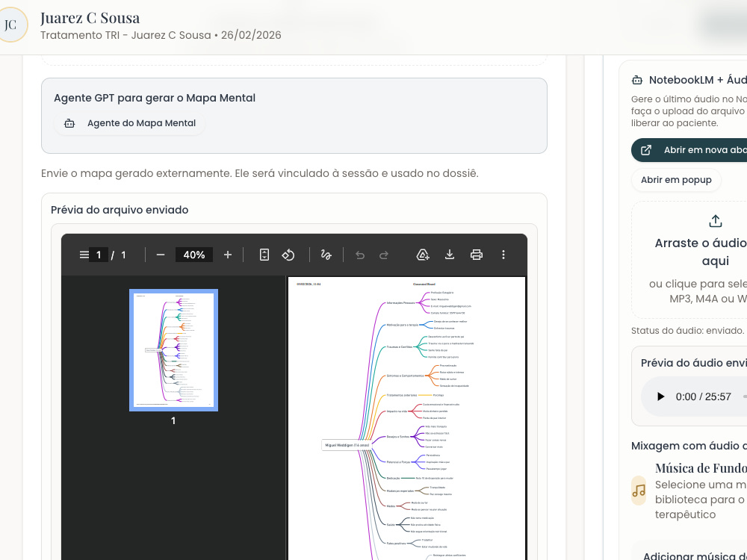Click the undo arrow in PDF toolbar
This screenshot has height=560, width=747.
(360, 255)
